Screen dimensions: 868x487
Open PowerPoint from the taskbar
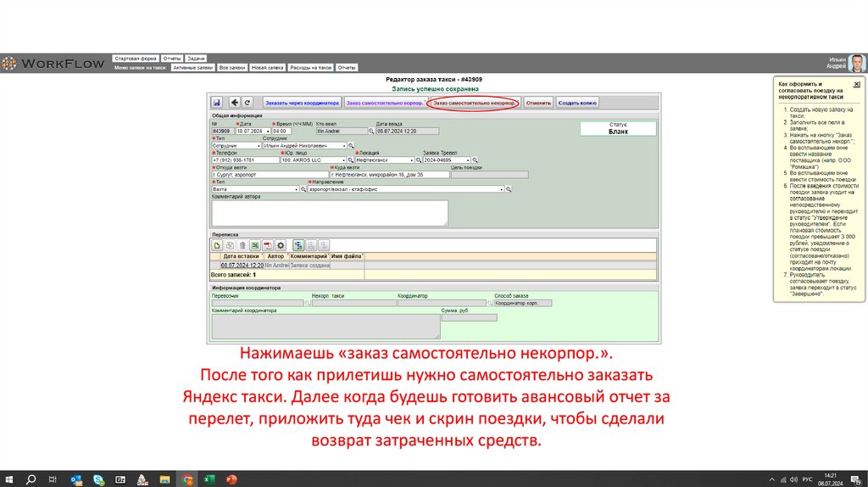[x=231, y=479]
